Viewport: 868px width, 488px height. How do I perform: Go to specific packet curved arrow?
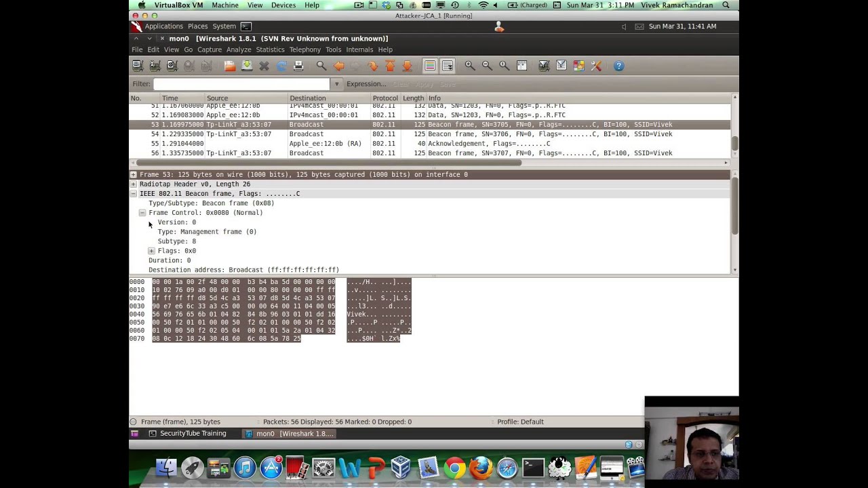pyautogui.click(x=373, y=66)
